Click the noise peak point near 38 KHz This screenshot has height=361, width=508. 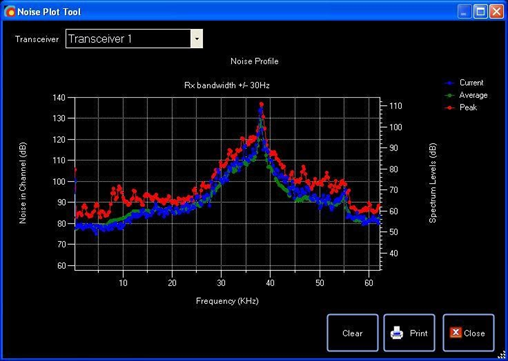click(x=261, y=104)
